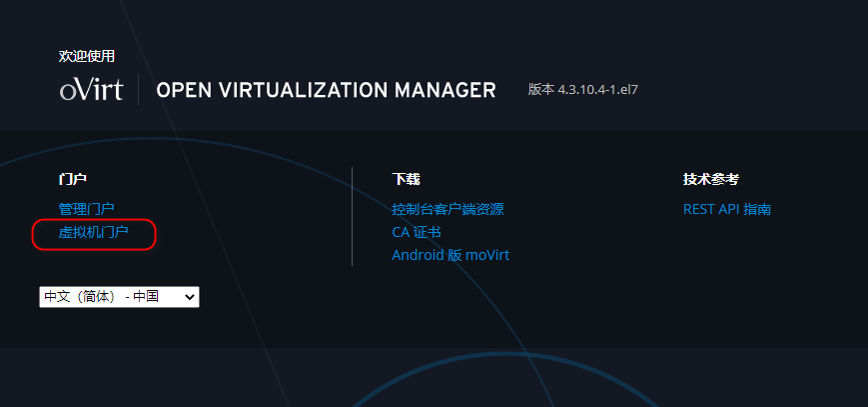Open the 虚拟机门户 link
The height and width of the screenshot is (407, 868).
tap(94, 232)
